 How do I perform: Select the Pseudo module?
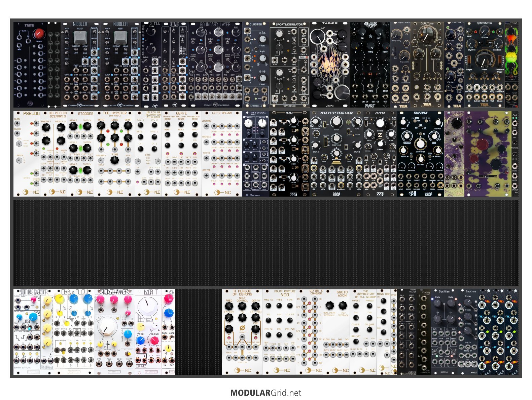tap(27, 154)
